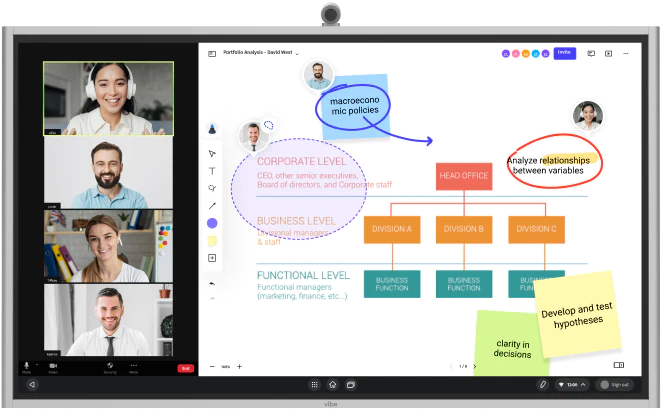Click the undo arrow
Viewport: 662px width, 412px height.
click(x=212, y=283)
